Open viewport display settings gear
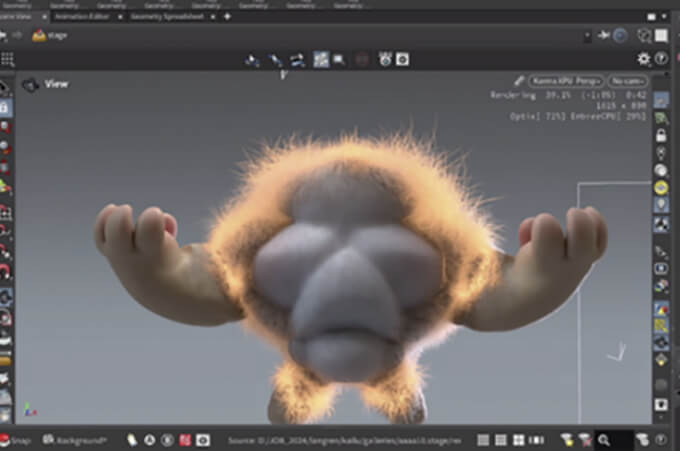The width and height of the screenshot is (680, 451). 644,59
